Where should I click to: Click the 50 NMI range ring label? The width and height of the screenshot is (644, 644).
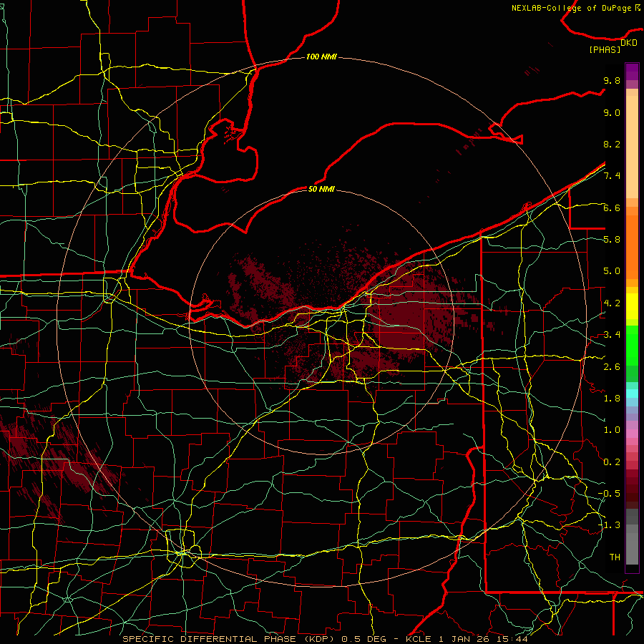(x=321, y=189)
